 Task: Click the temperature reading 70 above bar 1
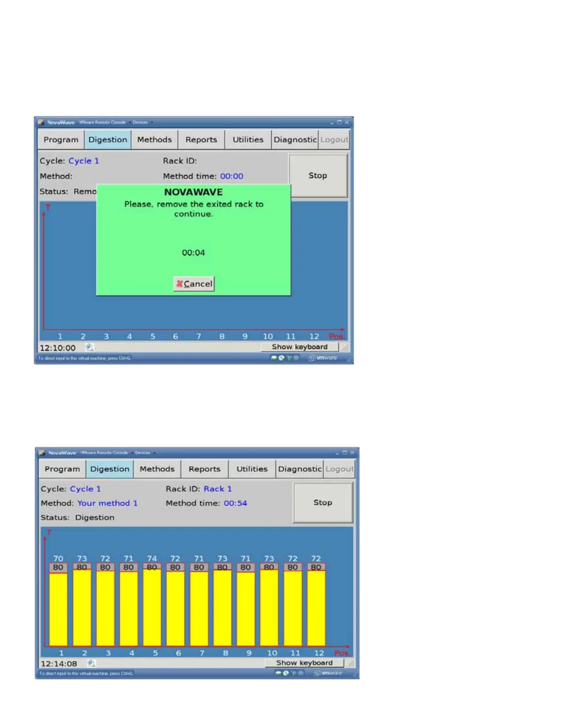[x=58, y=558]
